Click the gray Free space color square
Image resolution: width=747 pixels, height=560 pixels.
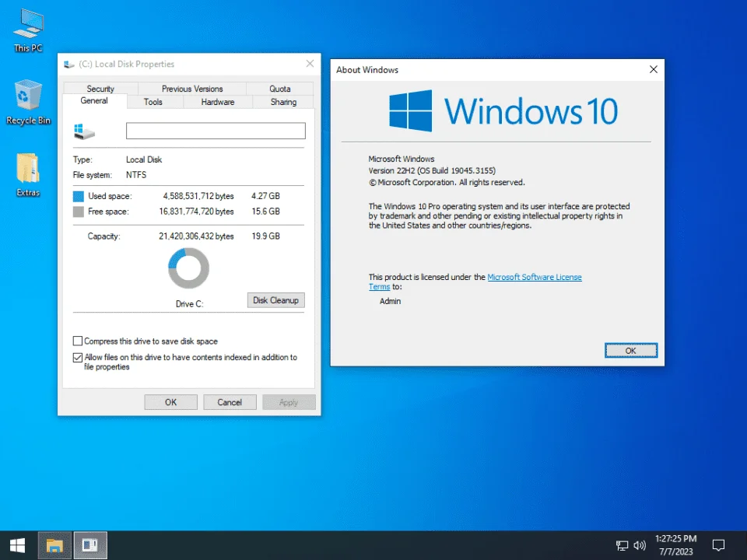[78, 212]
